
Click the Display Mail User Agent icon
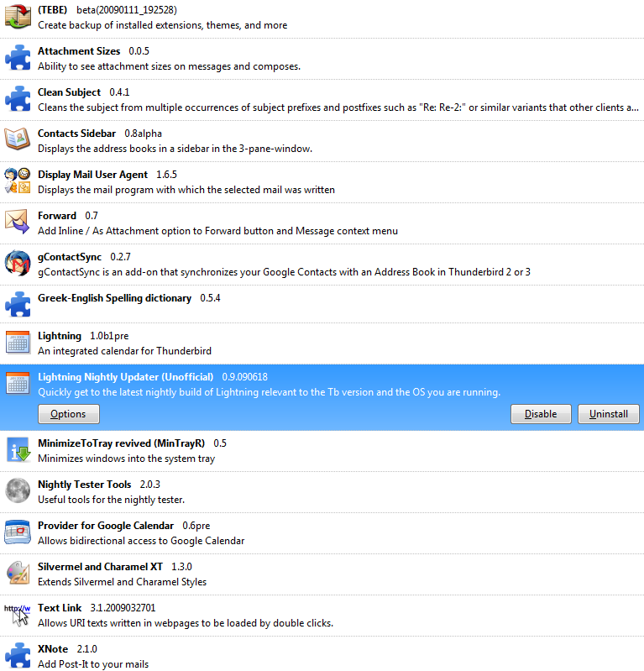[x=18, y=181]
